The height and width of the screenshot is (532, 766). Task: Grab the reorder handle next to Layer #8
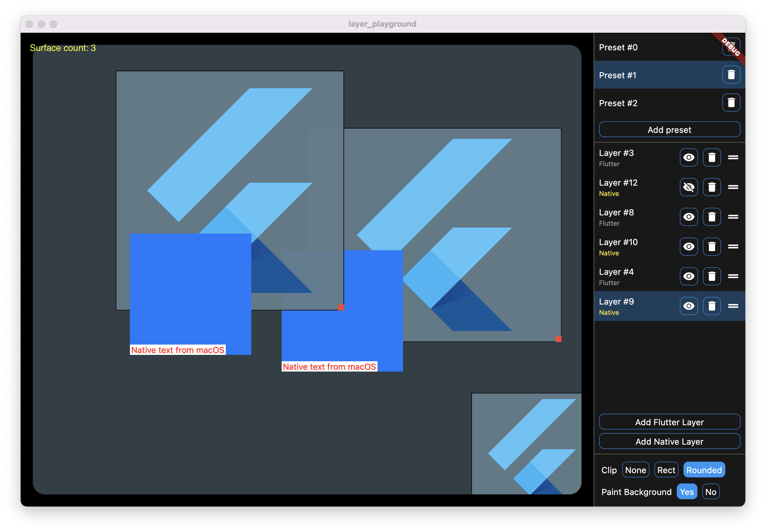(x=733, y=217)
